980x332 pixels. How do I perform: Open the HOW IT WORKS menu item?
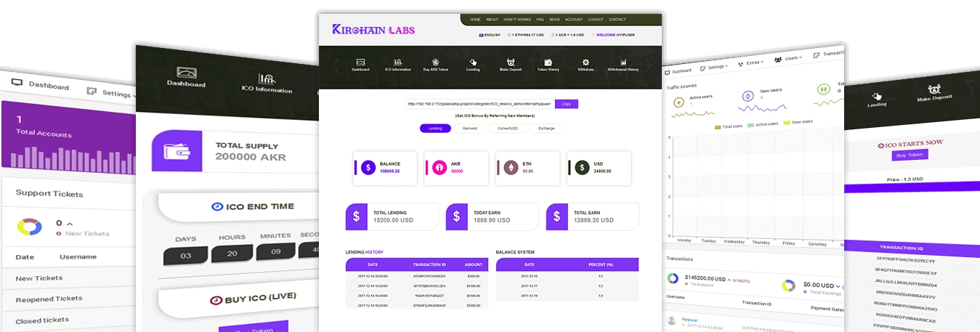click(x=517, y=19)
